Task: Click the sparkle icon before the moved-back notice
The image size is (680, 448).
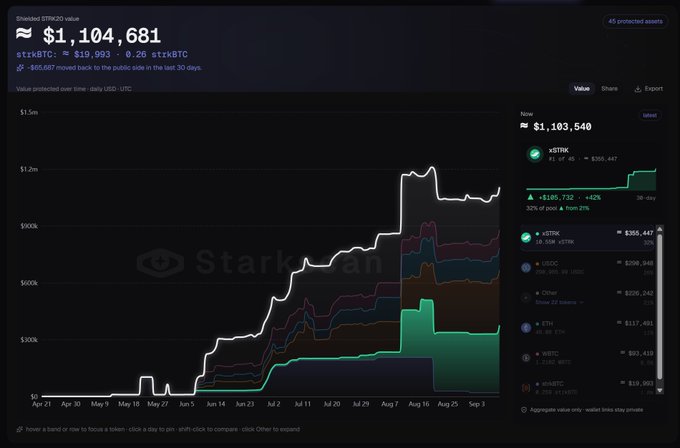Action: 20,68
